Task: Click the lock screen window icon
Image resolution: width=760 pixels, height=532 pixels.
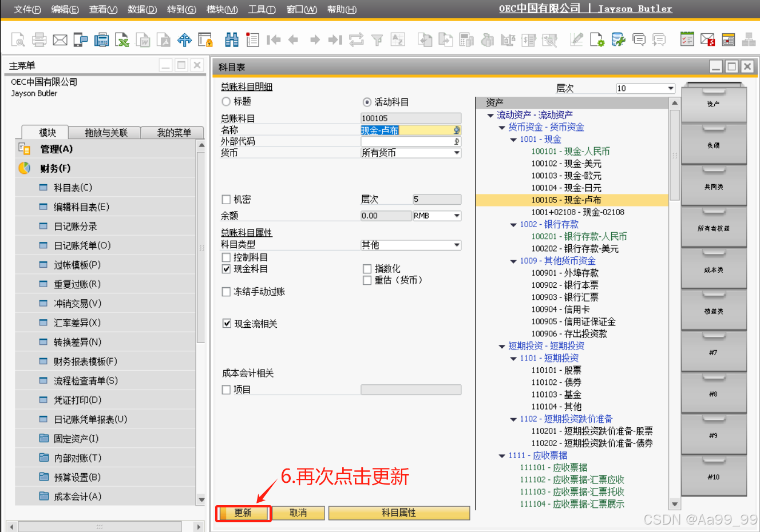Action: coord(205,39)
